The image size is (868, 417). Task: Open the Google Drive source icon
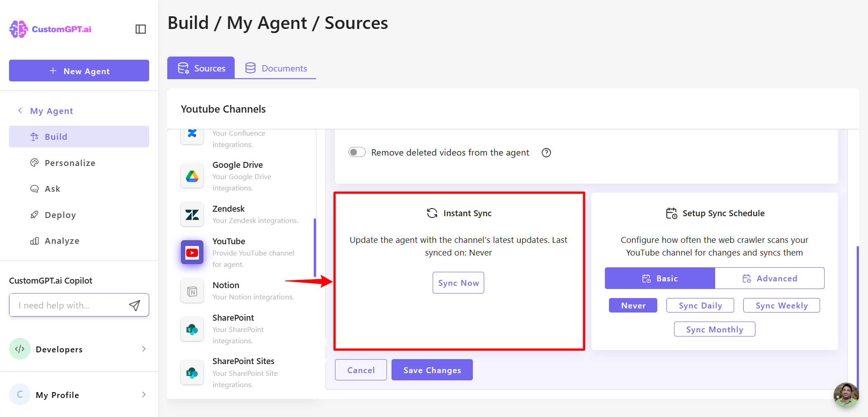(x=192, y=176)
